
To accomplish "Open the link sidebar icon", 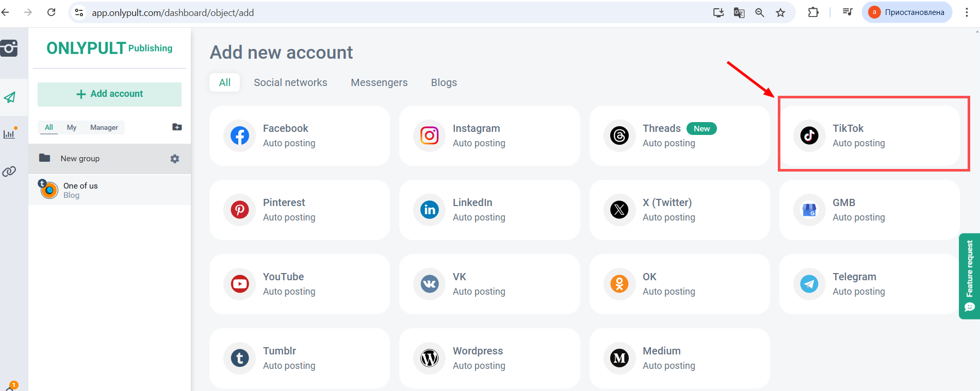I will pyautogui.click(x=9, y=172).
